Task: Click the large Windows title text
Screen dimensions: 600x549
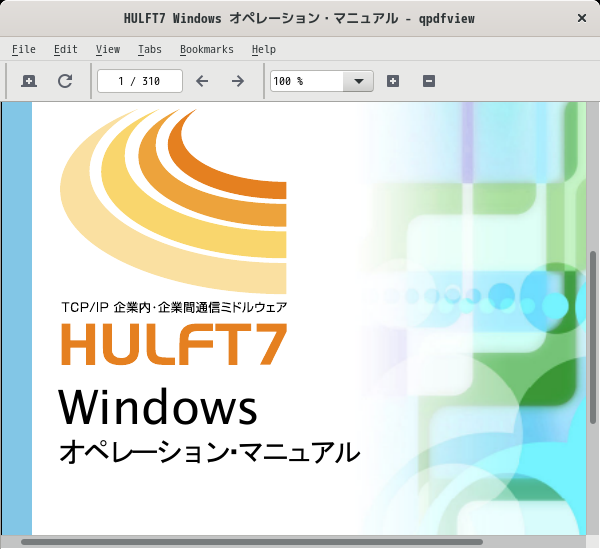Action: [x=158, y=407]
